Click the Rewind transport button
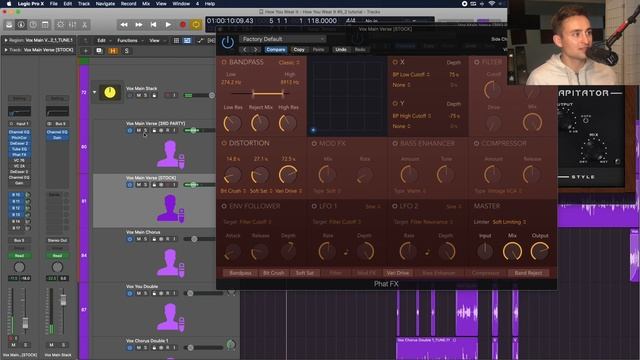This screenshot has height=360, width=640. click(x=124, y=25)
